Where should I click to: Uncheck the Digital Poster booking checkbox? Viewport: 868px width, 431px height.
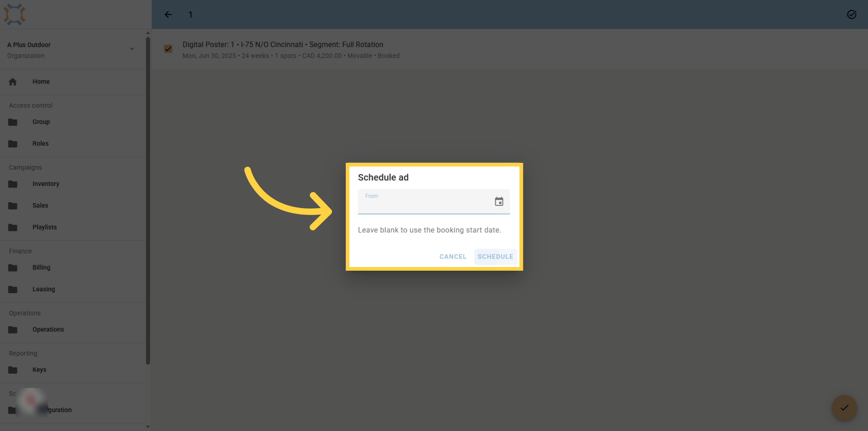(168, 49)
